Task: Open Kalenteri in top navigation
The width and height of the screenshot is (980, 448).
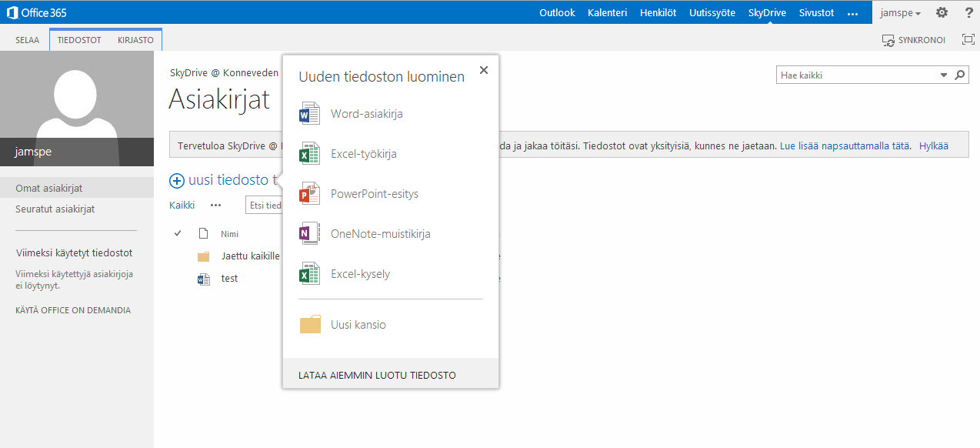Action: tap(607, 13)
